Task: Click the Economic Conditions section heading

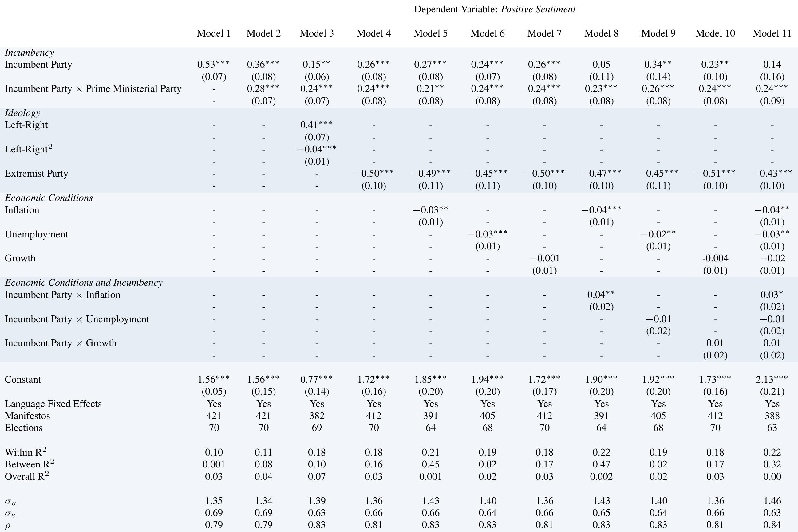Action: tap(49, 198)
